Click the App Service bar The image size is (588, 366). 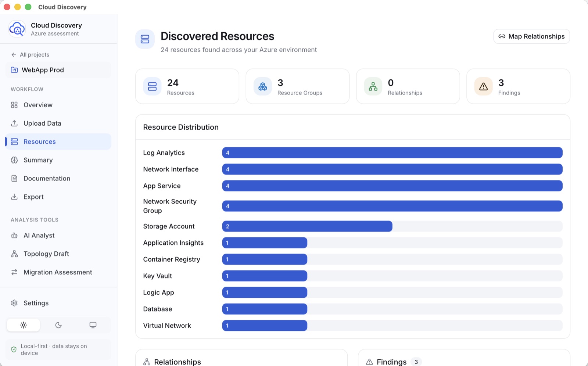[392, 186]
